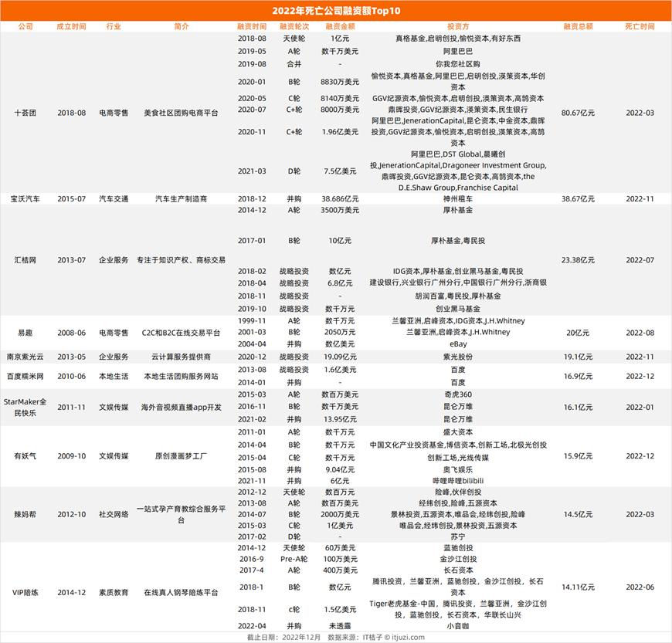
Task: Select company name 十荟团
Action: tap(25, 113)
